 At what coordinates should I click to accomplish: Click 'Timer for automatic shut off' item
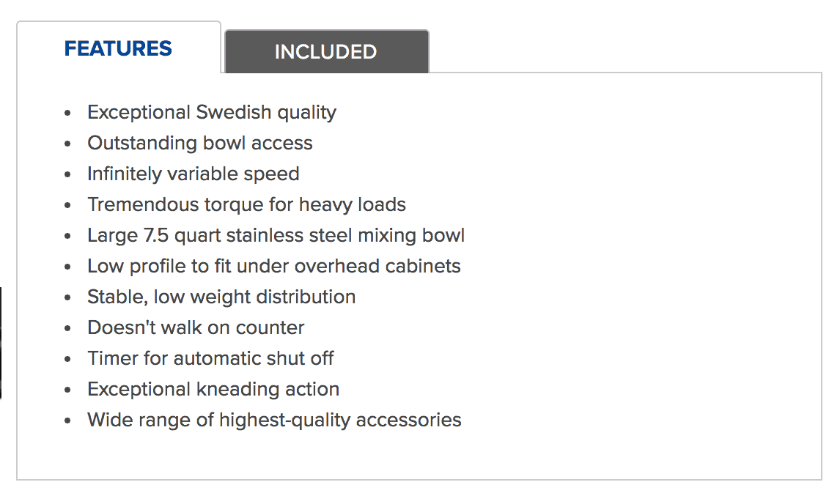point(210,358)
